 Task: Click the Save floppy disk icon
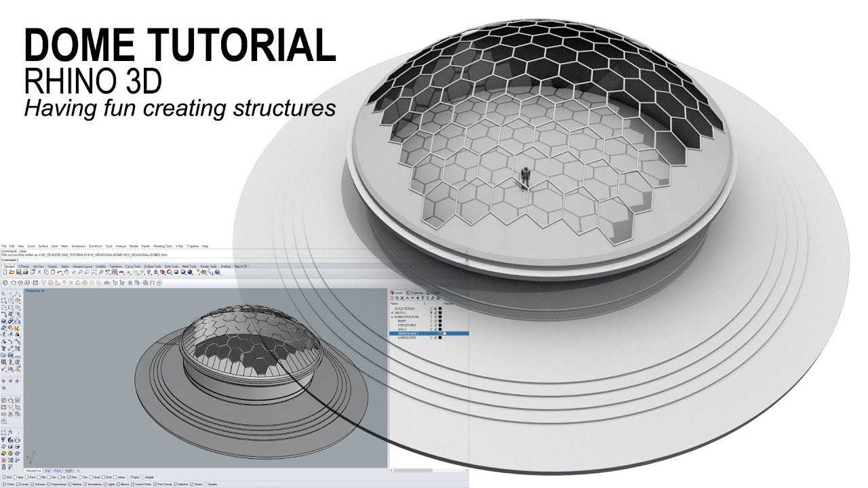(18, 272)
